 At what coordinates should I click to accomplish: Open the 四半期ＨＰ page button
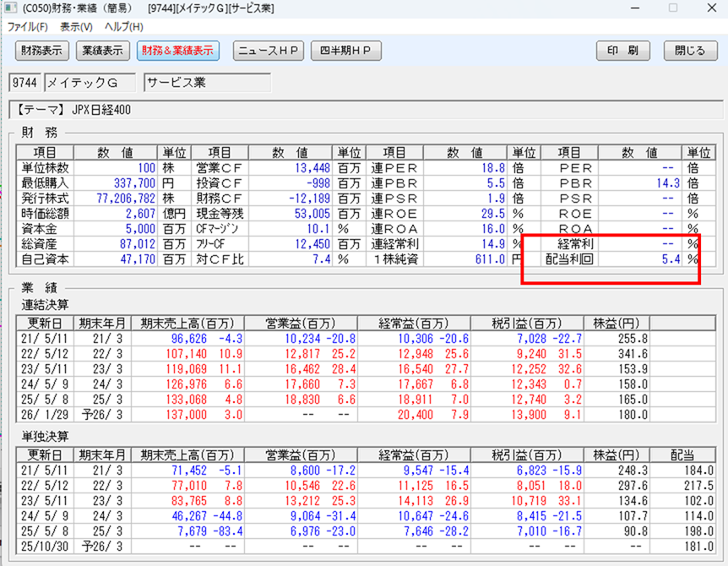tap(346, 51)
